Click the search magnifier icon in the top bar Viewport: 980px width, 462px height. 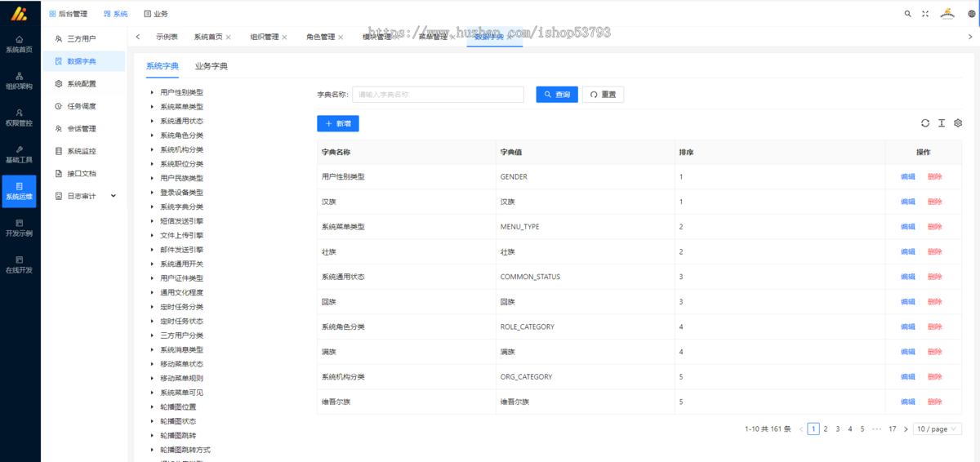tap(907, 14)
